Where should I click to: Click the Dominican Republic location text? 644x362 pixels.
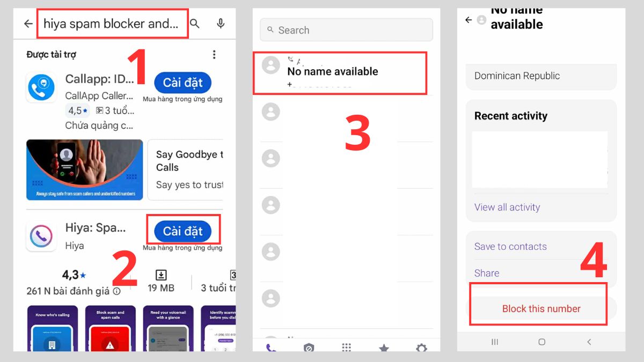(517, 76)
